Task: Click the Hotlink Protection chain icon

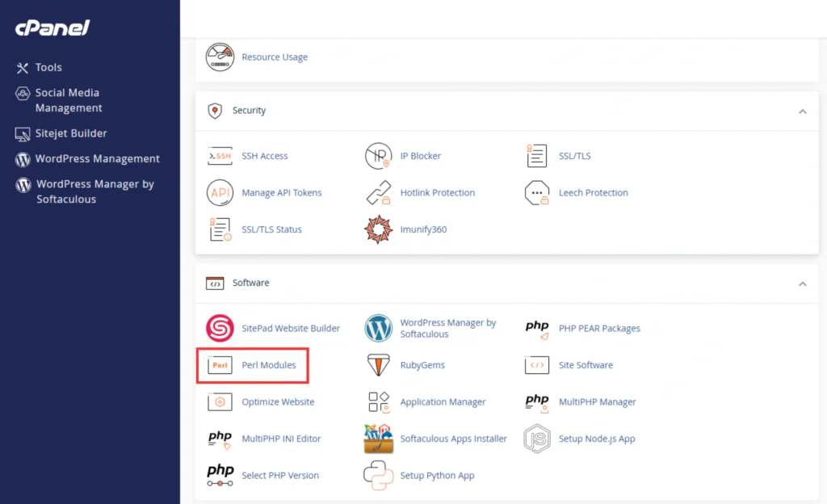Action: [x=378, y=193]
